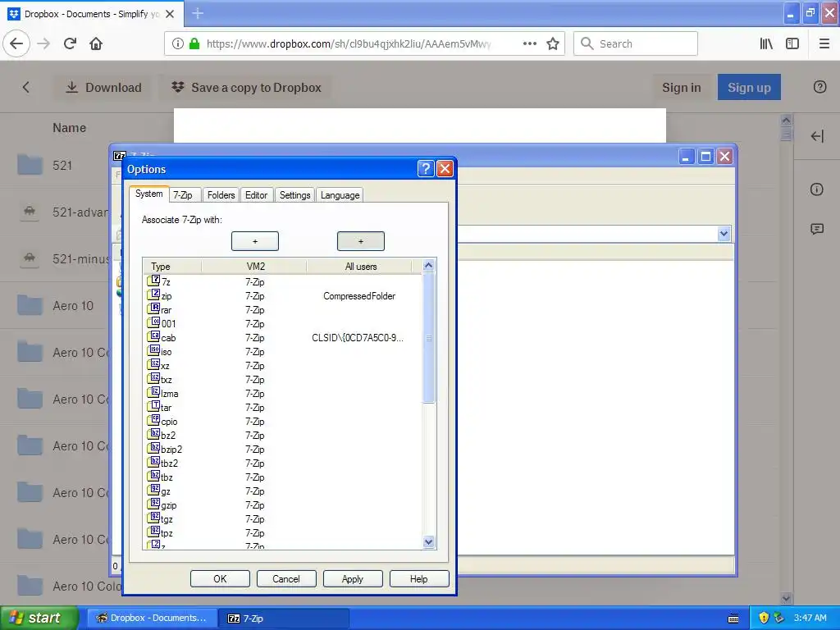Click Sign up on Dropbox
The height and width of the screenshot is (630, 840).
pyautogui.click(x=749, y=87)
